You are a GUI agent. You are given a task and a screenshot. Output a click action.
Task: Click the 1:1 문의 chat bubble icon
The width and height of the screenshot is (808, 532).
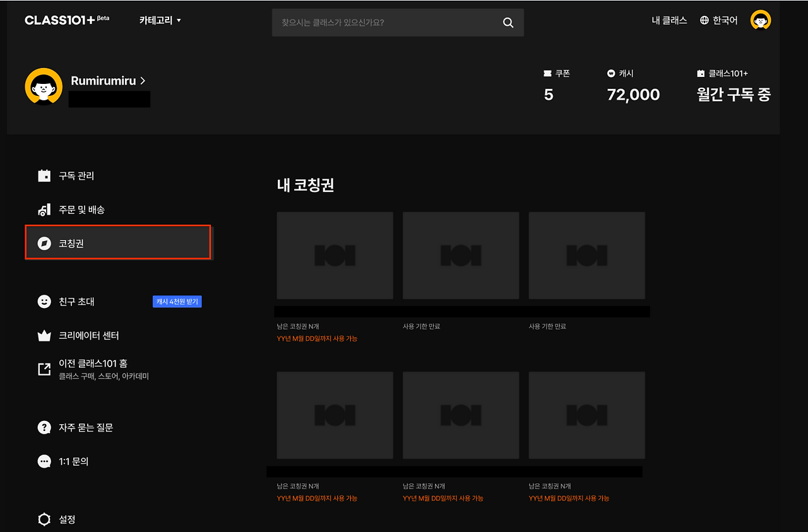44,461
